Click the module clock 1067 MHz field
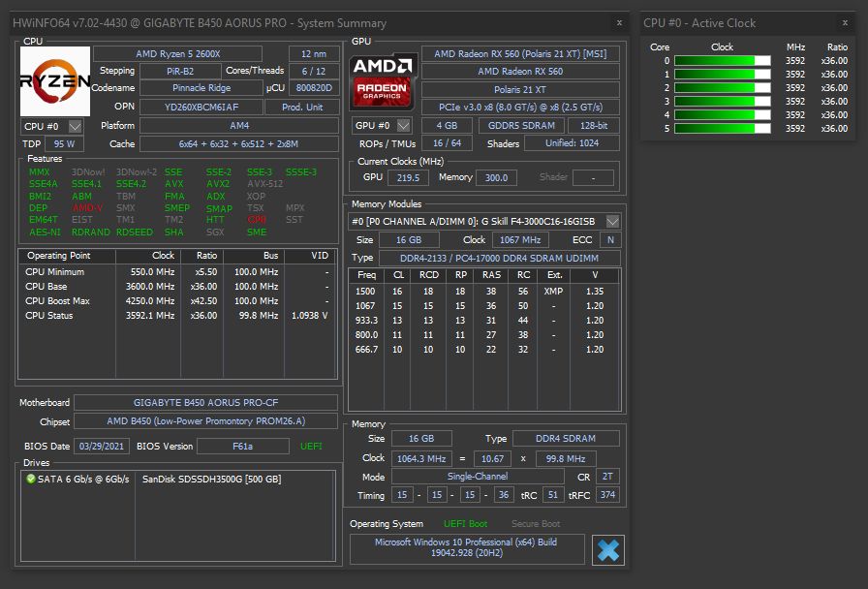 (x=520, y=239)
